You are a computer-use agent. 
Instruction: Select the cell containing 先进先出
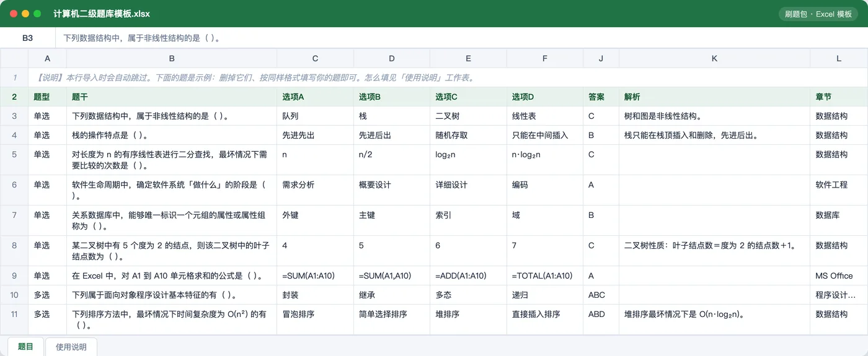click(x=316, y=135)
